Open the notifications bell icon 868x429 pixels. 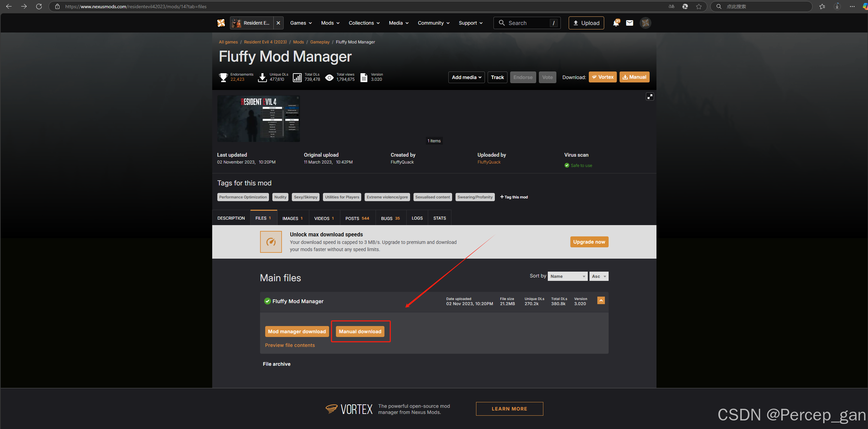click(x=616, y=23)
